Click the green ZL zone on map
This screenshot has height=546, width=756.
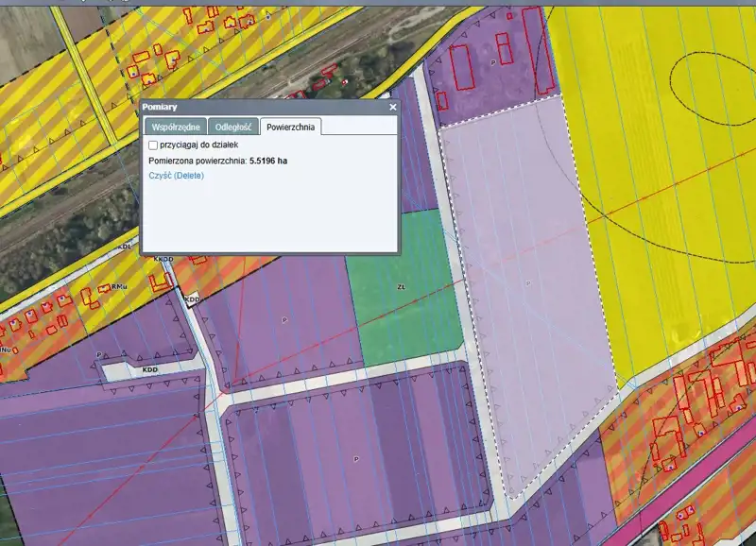click(x=402, y=293)
